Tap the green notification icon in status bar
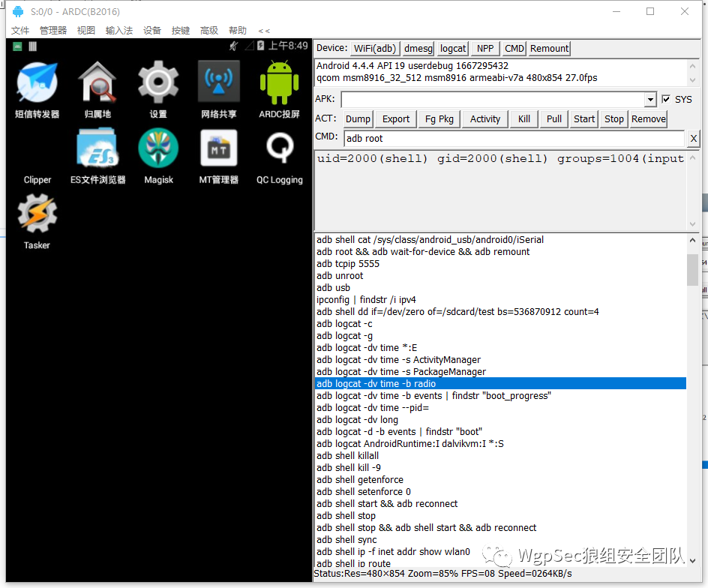This screenshot has height=588, width=708. tap(17, 46)
